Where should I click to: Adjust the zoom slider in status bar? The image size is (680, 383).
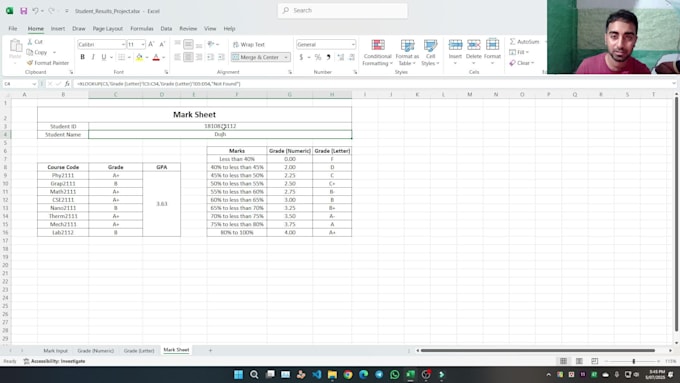coord(634,361)
